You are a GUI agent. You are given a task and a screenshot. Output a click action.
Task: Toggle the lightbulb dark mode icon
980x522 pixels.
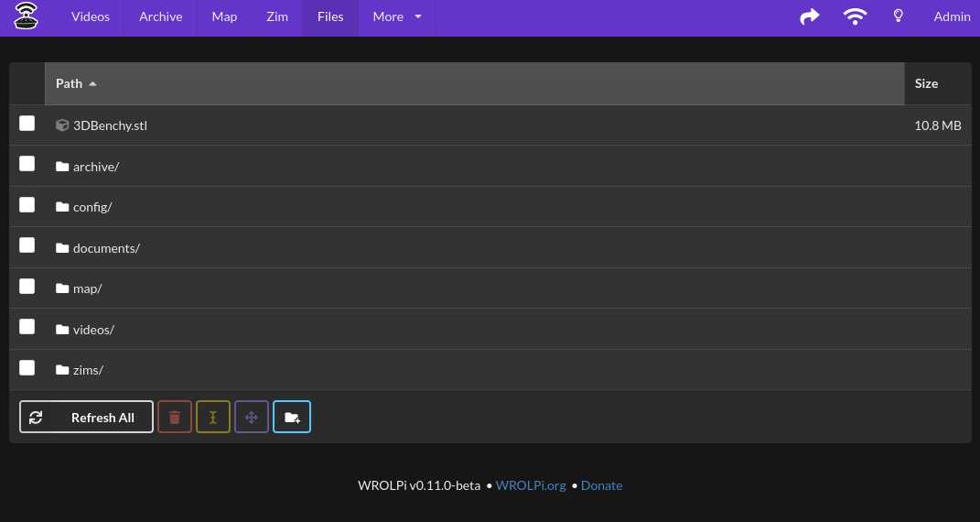coord(898,16)
